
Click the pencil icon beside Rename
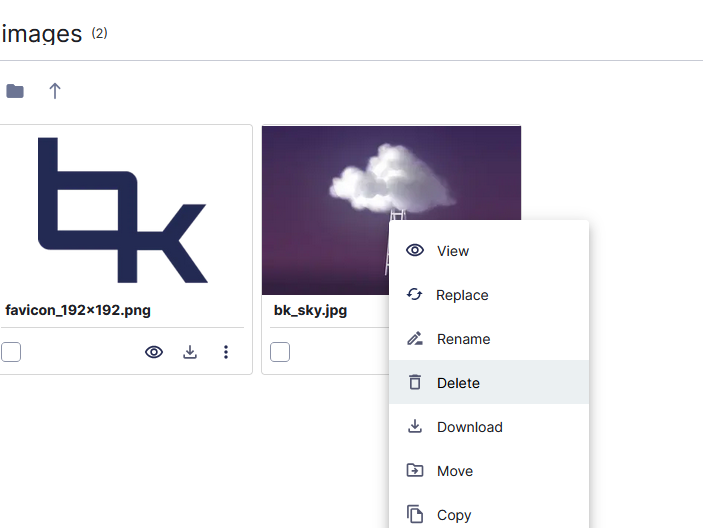tap(415, 339)
